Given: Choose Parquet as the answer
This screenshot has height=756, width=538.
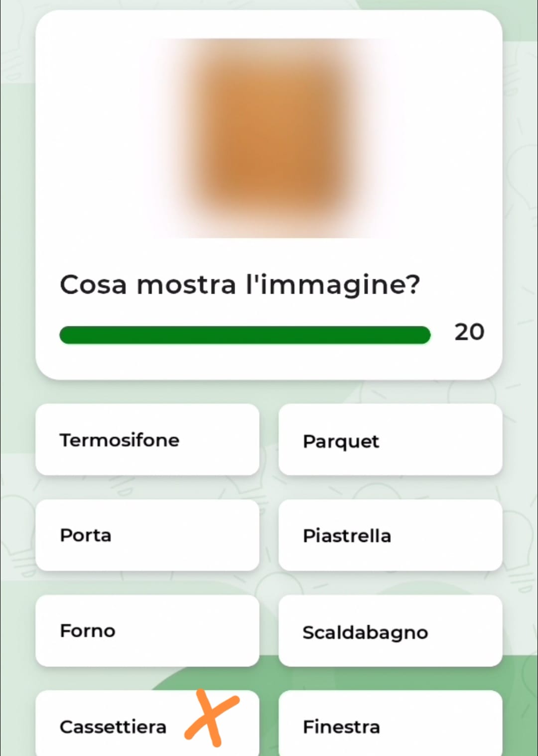Looking at the screenshot, I should tap(390, 440).
